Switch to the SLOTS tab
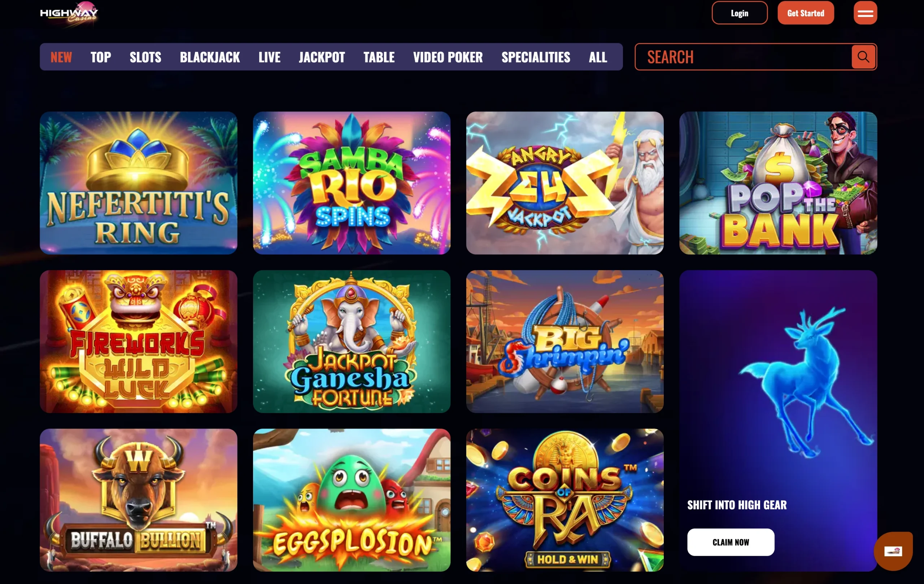 coord(145,57)
